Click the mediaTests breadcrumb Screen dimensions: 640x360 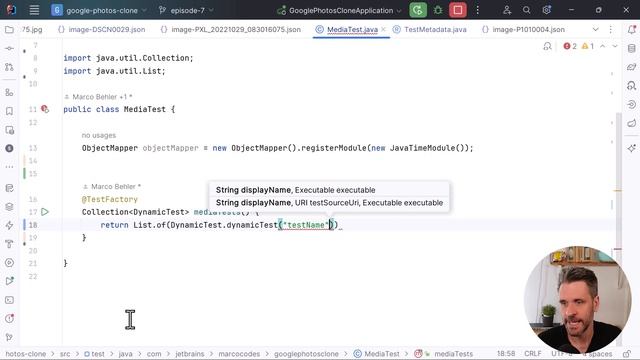pyautogui.click(x=444, y=354)
